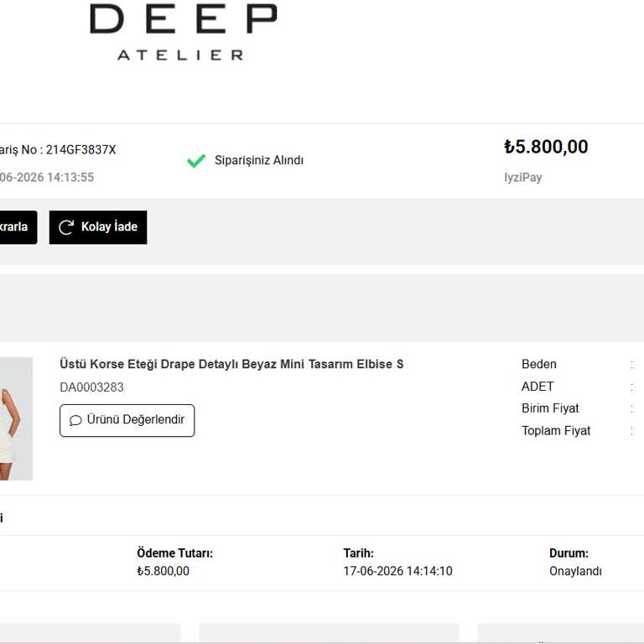Viewport: 644px width, 644px height.
Task: Click the Onaylandı payment status
Action: click(x=575, y=571)
